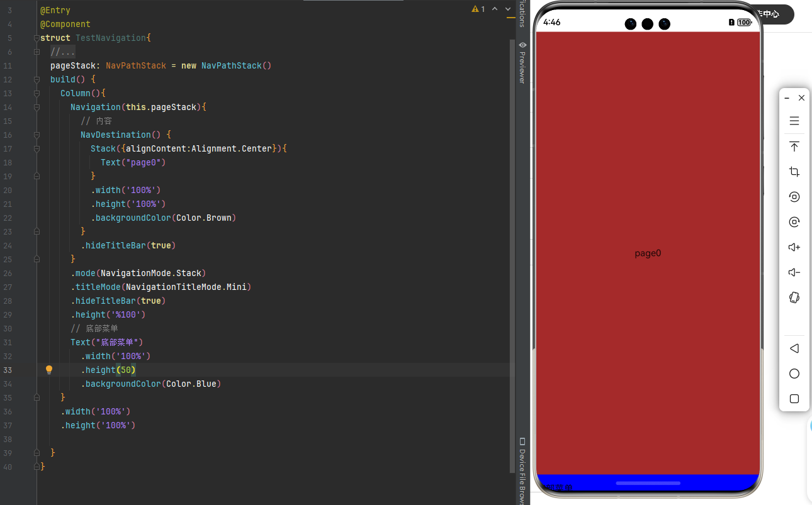
Task: Click the lightbulb quick-fix icon on line 33
Action: (x=49, y=370)
